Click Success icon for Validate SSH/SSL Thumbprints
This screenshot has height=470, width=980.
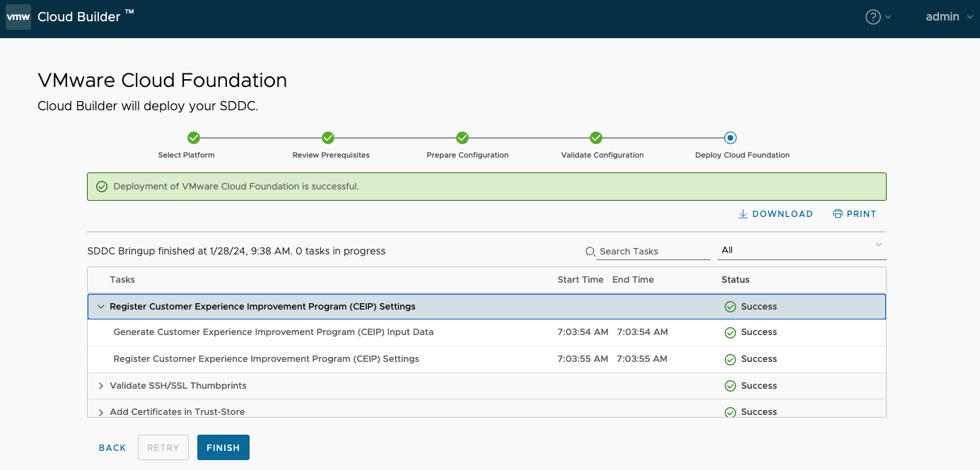730,386
